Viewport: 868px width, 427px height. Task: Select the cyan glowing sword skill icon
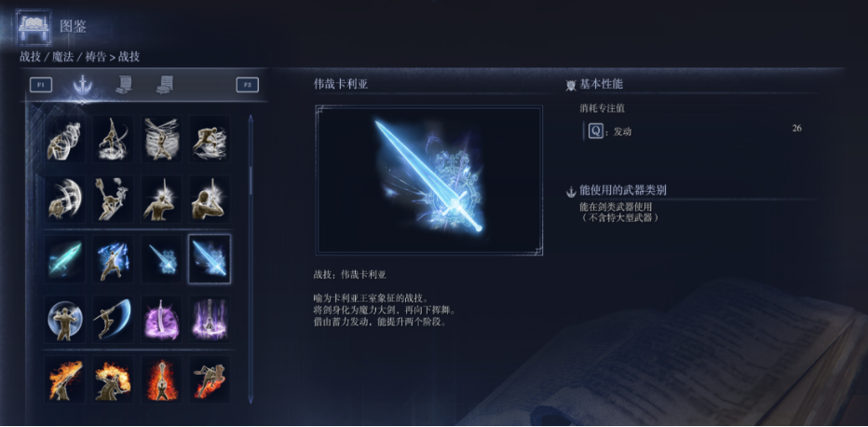[65, 259]
